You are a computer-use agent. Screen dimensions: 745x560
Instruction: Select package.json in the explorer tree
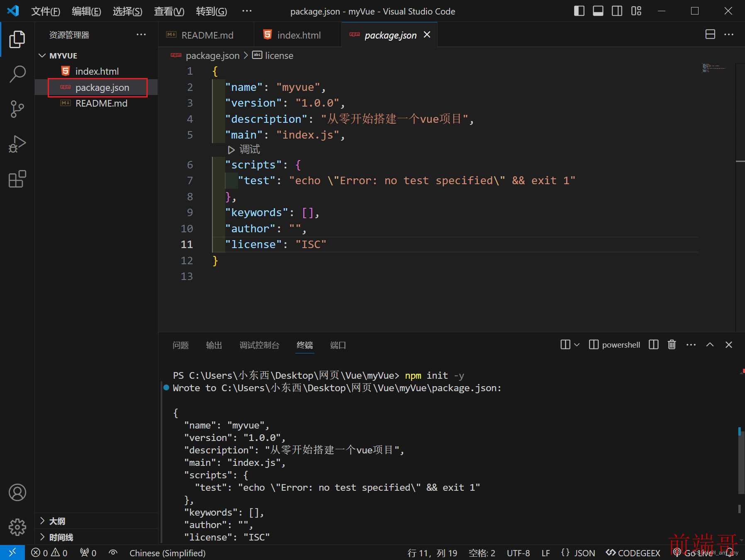point(96,88)
